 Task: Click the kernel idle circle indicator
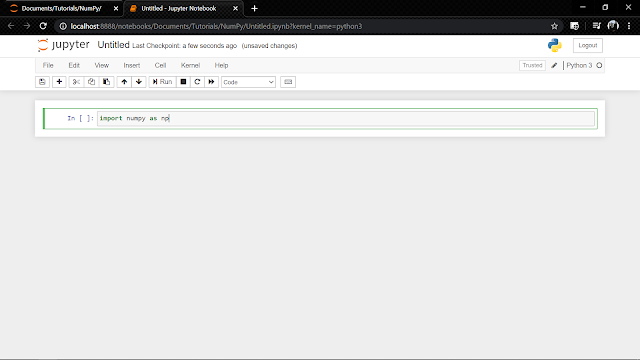599,65
